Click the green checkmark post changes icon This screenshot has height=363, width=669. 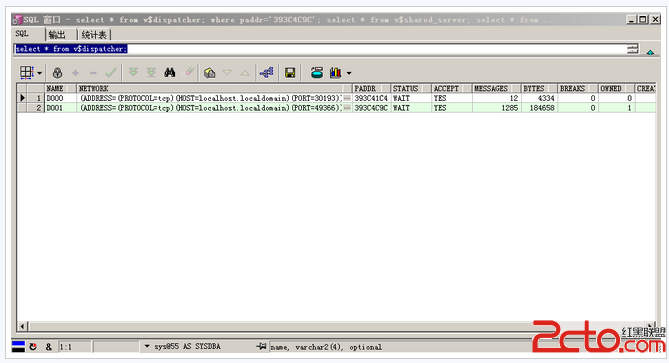pyautogui.click(x=111, y=73)
